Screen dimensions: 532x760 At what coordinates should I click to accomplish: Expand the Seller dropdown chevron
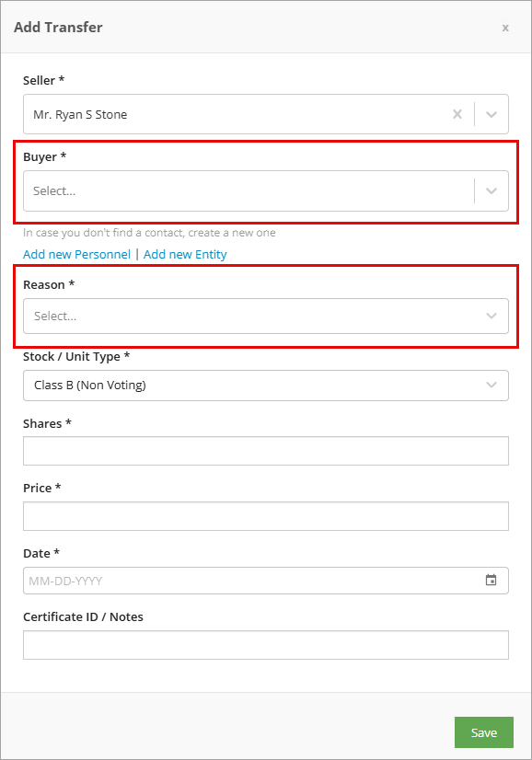[x=492, y=114]
